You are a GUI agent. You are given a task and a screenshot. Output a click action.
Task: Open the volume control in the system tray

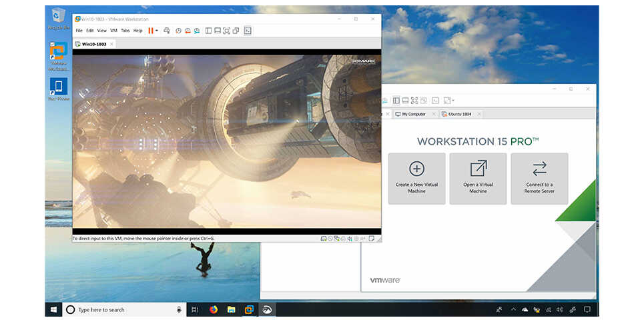click(560, 310)
